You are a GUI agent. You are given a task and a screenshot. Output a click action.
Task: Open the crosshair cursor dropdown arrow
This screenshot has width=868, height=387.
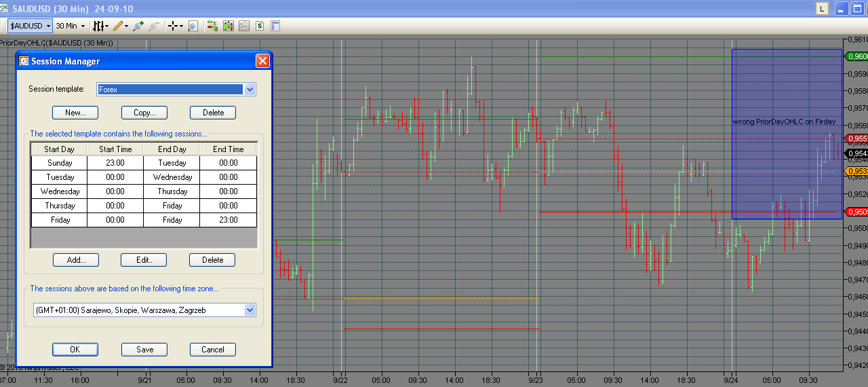click(182, 26)
